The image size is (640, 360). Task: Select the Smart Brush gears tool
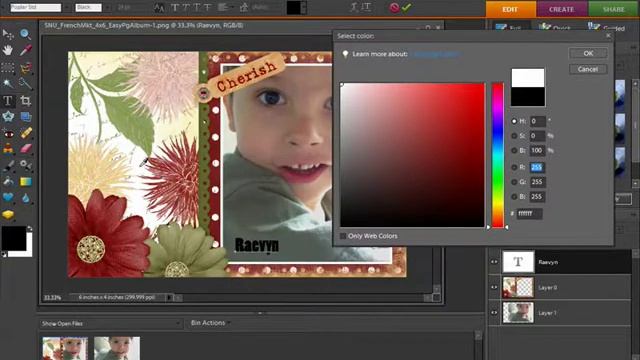[25, 165]
